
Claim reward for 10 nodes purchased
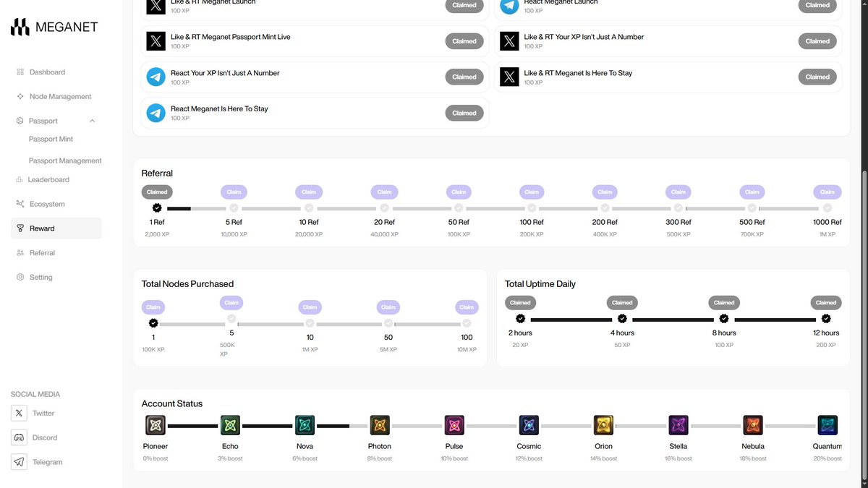click(310, 307)
